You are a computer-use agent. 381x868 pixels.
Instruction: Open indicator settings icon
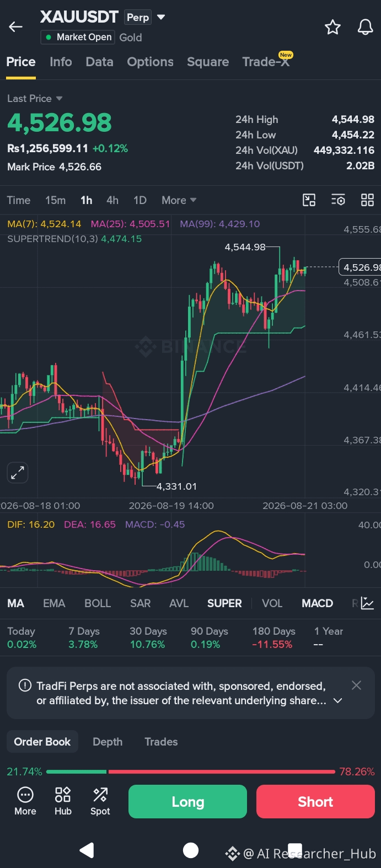coord(338,200)
